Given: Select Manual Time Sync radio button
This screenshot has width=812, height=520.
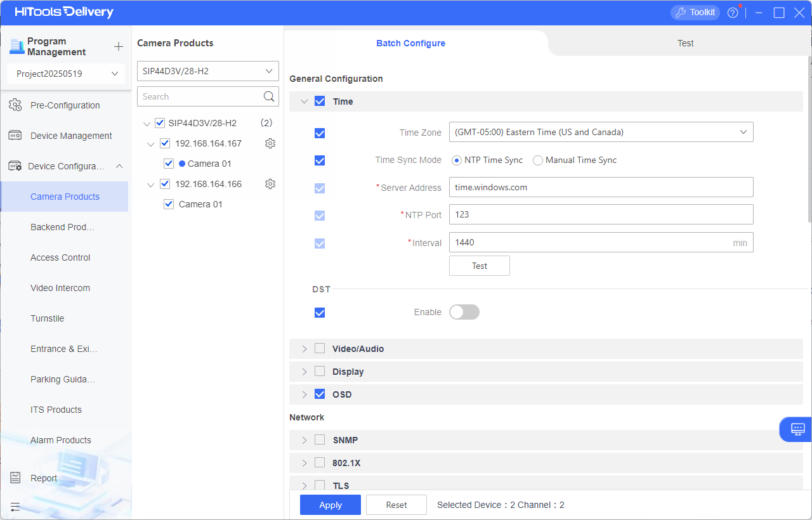Looking at the screenshot, I should coord(538,160).
